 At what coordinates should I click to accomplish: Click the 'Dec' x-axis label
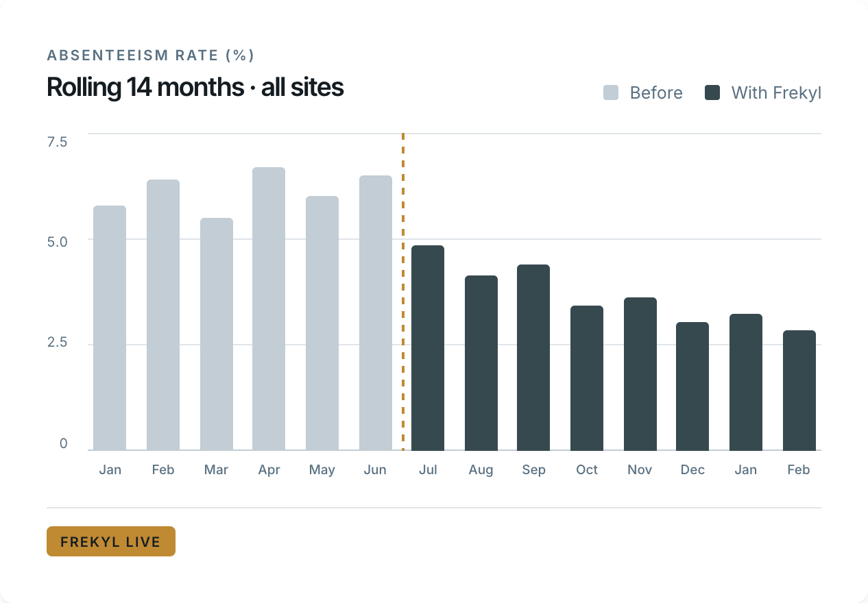tap(692, 470)
